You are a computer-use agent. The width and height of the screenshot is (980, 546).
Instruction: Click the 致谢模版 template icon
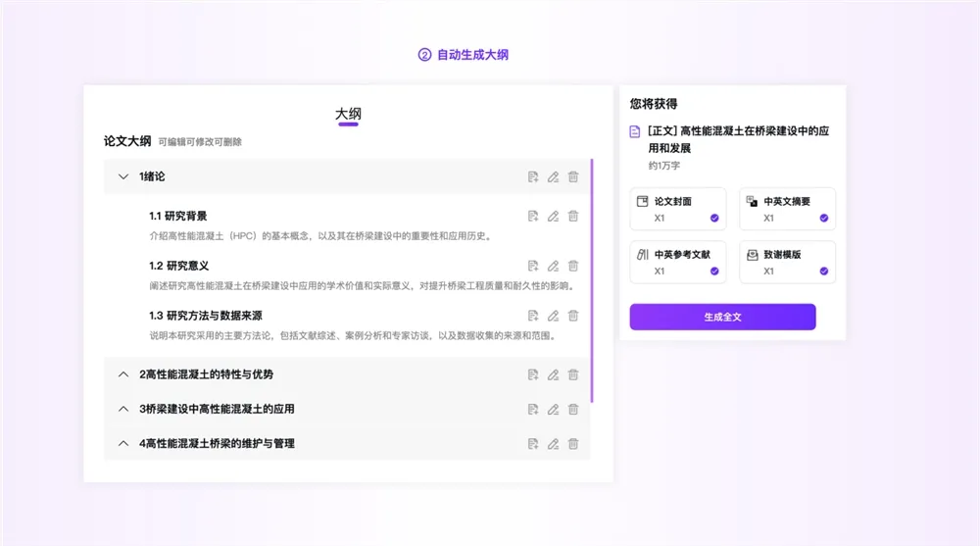[x=752, y=255]
